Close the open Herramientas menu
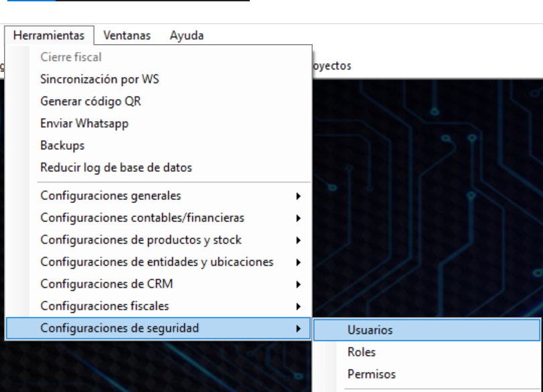The height and width of the screenshot is (392, 543). coord(49,35)
